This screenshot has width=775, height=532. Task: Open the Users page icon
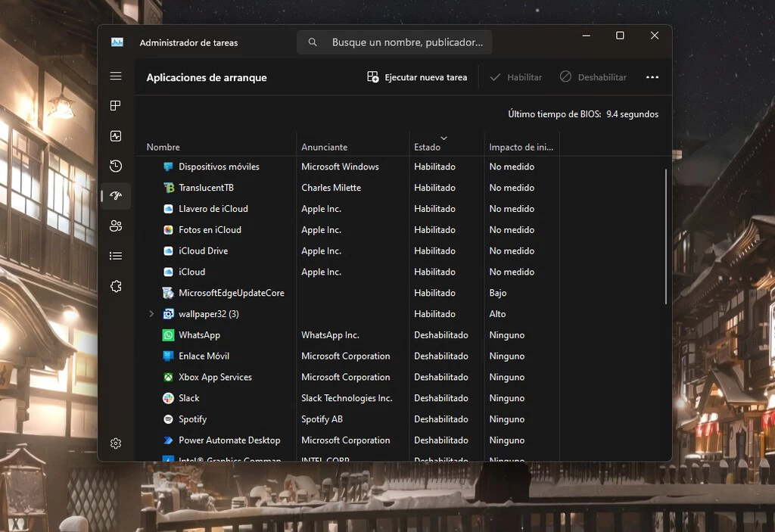coord(116,226)
